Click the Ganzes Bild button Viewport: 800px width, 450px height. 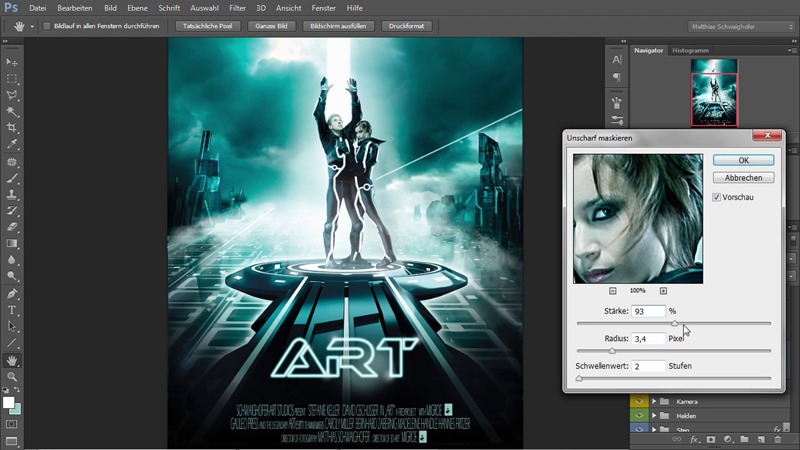pyautogui.click(x=271, y=26)
